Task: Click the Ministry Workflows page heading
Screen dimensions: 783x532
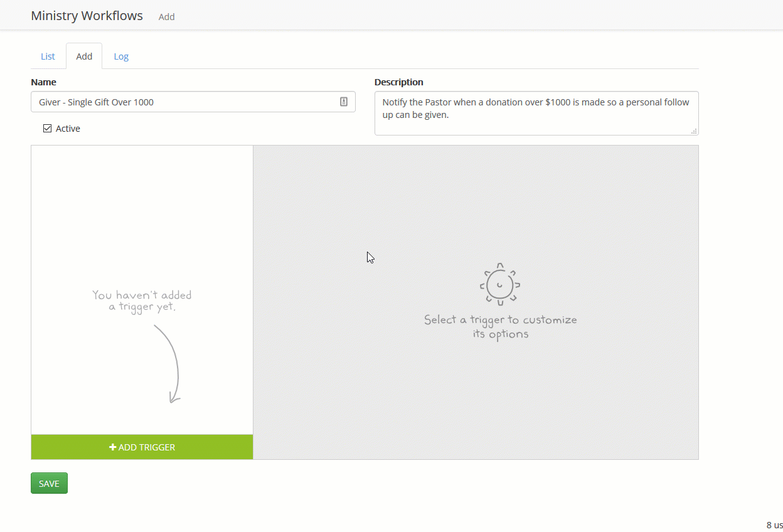Action: [x=87, y=16]
